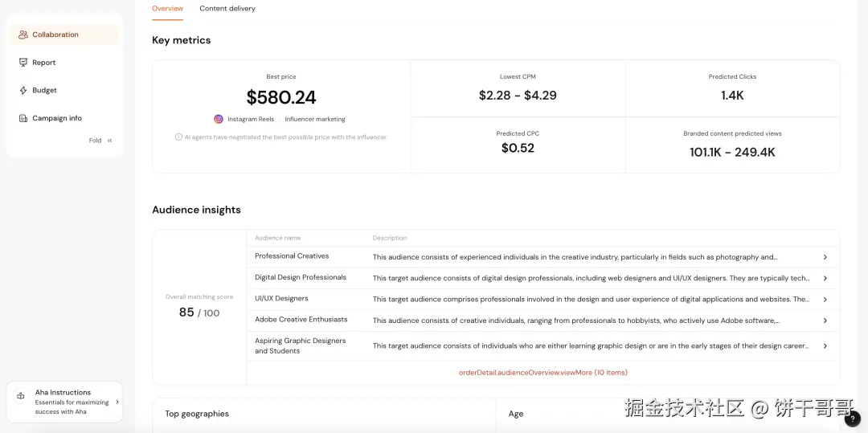Click the Budget lightning icon
This screenshot has width=868, height=433.
coord(23,91)
